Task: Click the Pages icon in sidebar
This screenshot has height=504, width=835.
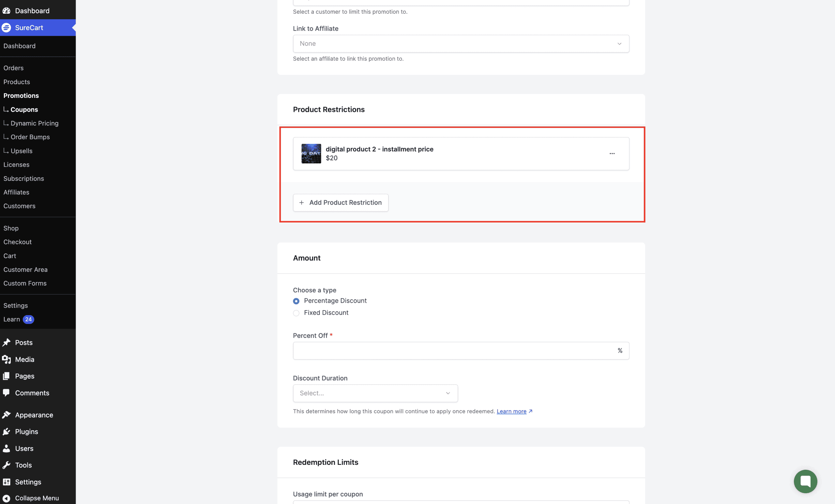Action: pyautogui.click(x=6, y=376)
